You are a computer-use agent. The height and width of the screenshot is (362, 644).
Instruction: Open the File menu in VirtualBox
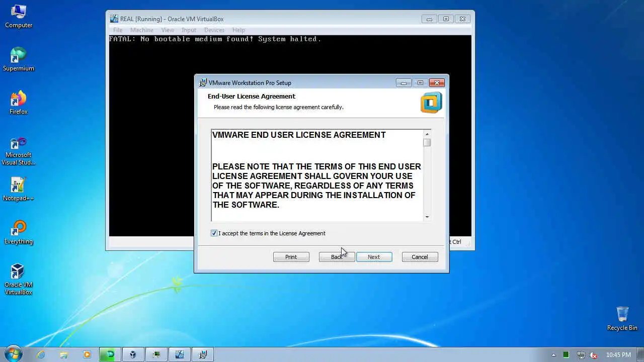point(118,30)
